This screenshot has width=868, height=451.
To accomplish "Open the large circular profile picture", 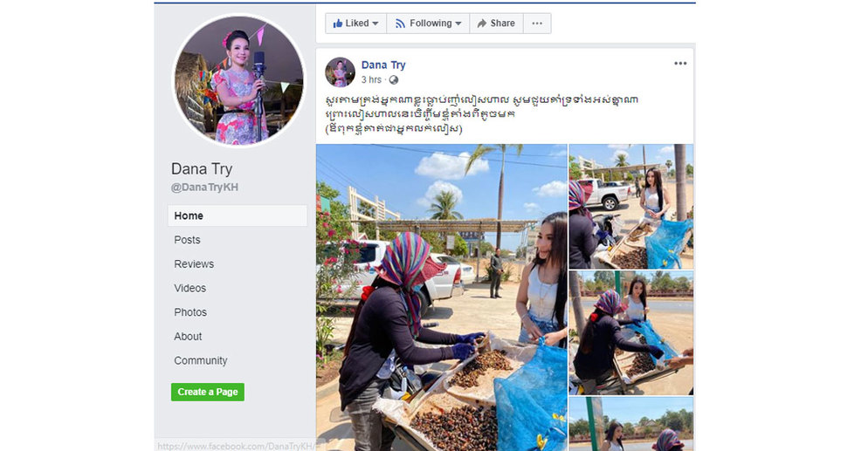I will click(x=239, y=80).
